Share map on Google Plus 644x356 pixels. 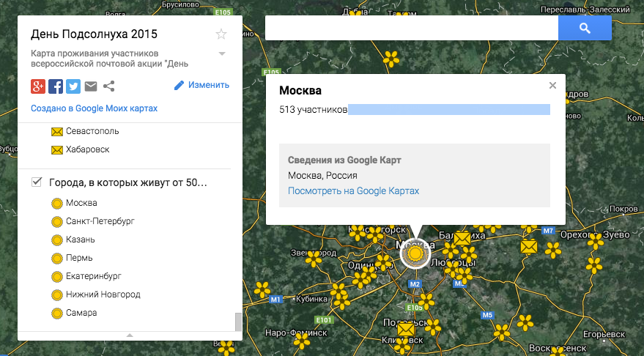[38, 86]
